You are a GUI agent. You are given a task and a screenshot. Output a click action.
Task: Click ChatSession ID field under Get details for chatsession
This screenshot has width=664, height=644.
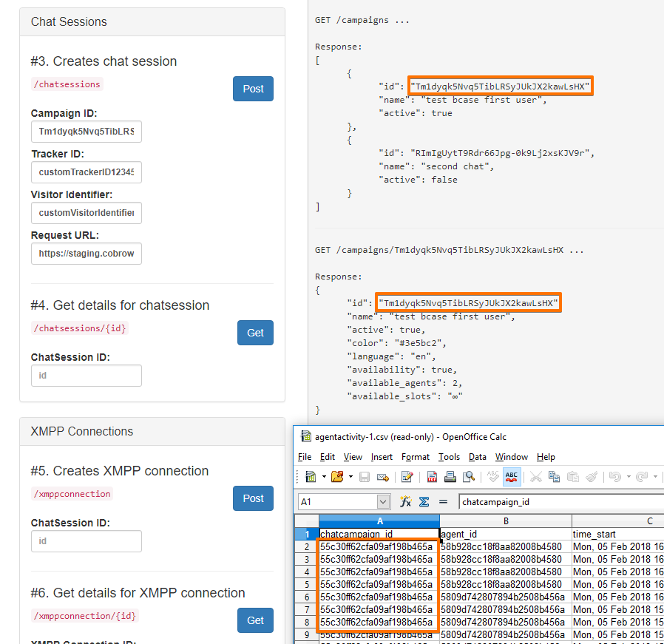(x=87, y=376)
